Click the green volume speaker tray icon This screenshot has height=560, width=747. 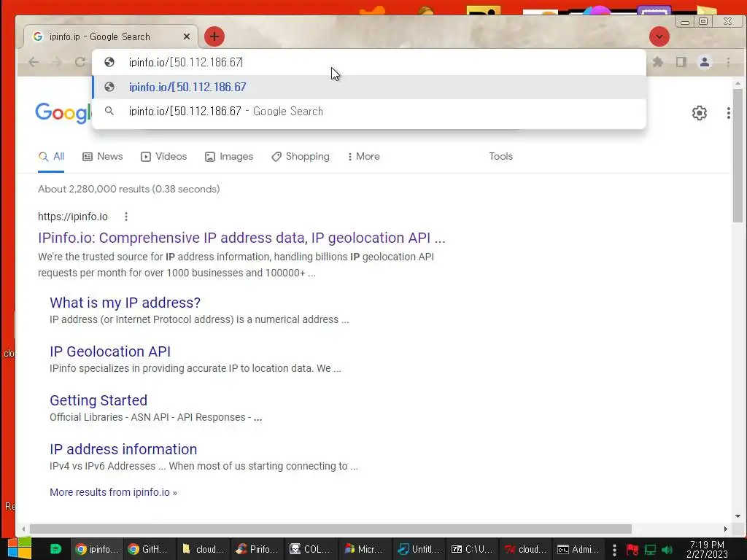pos(667,550)
